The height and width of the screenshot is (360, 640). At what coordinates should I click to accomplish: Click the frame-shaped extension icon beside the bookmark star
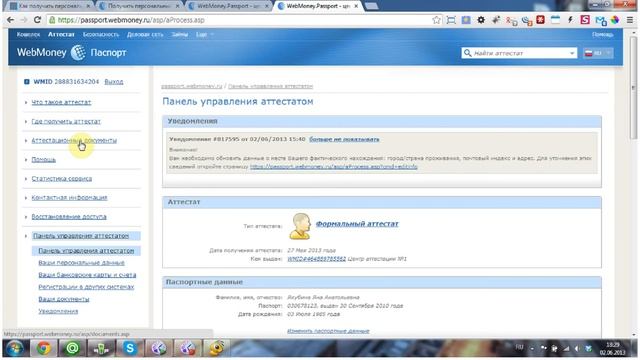click(451, 20)
